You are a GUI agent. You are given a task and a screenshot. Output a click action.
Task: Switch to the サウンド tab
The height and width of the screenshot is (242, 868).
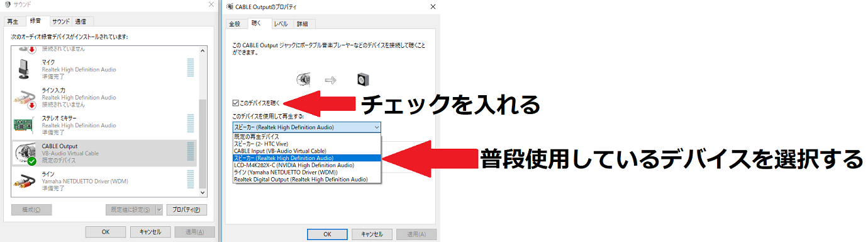point(60,21)
